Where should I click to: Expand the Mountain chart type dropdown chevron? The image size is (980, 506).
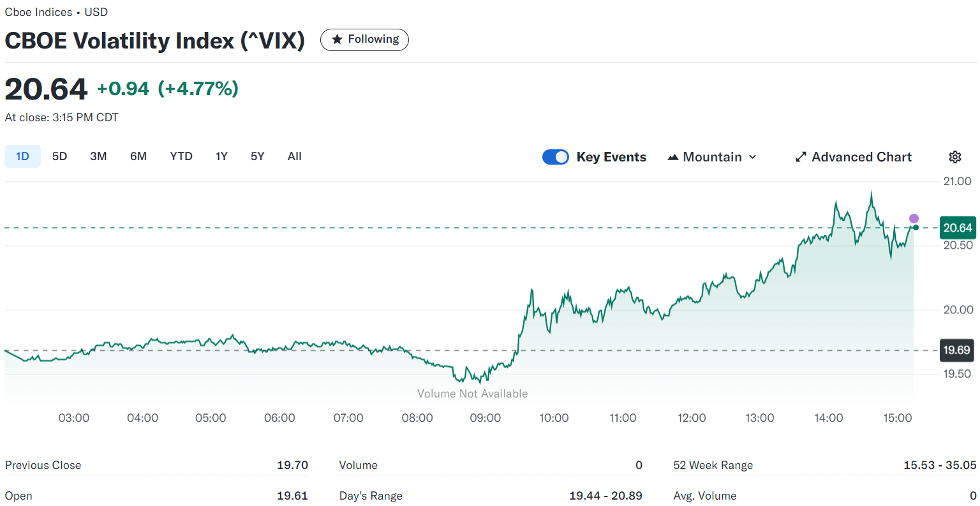point(752,157)
